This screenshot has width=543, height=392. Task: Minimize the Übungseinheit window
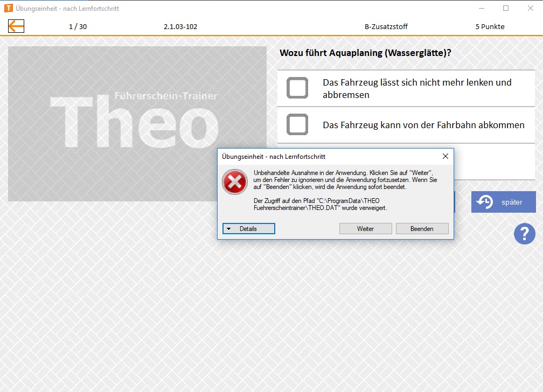click(482, 8)
